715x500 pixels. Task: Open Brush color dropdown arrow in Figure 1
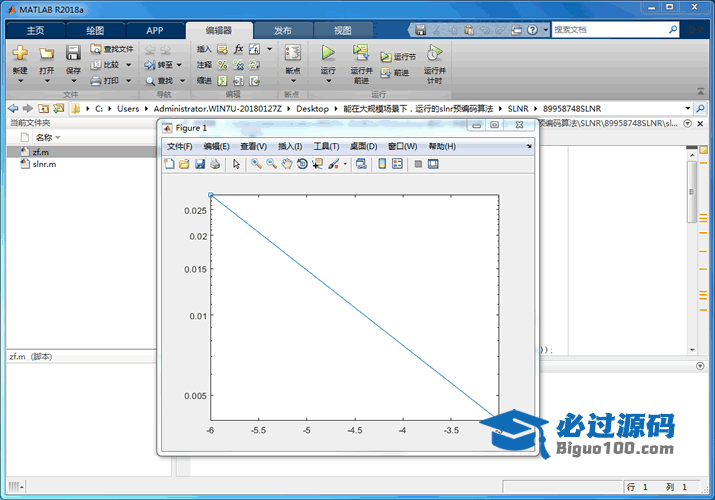[345, 164]
